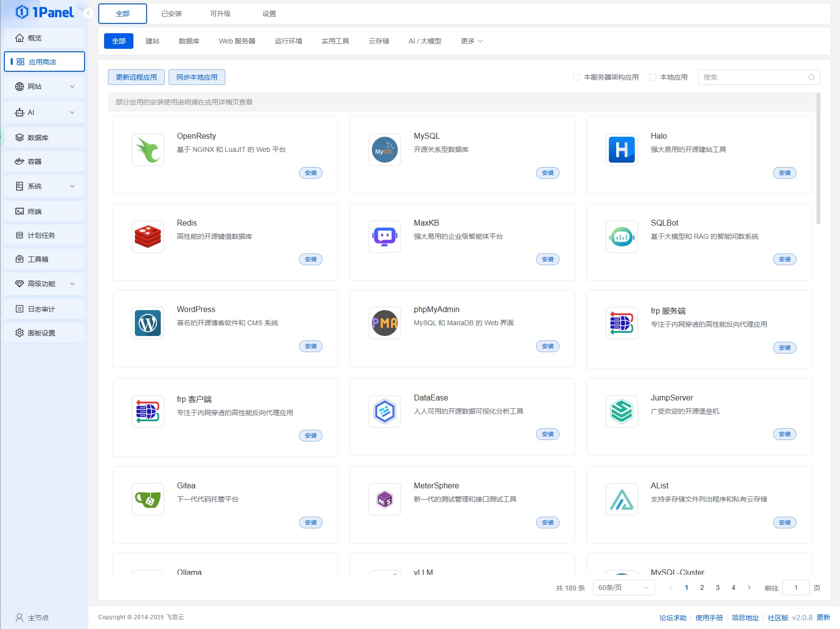Filter by 运行环境 category

pos(288,41)
